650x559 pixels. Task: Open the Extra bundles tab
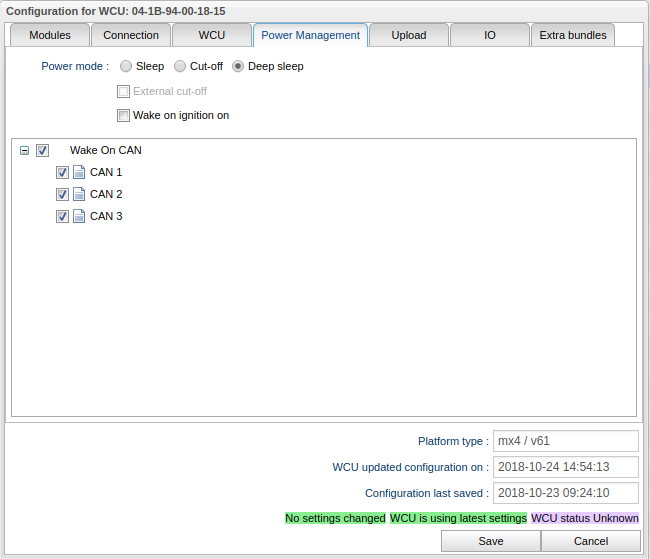pyautogui.click(x=572, y=35)
